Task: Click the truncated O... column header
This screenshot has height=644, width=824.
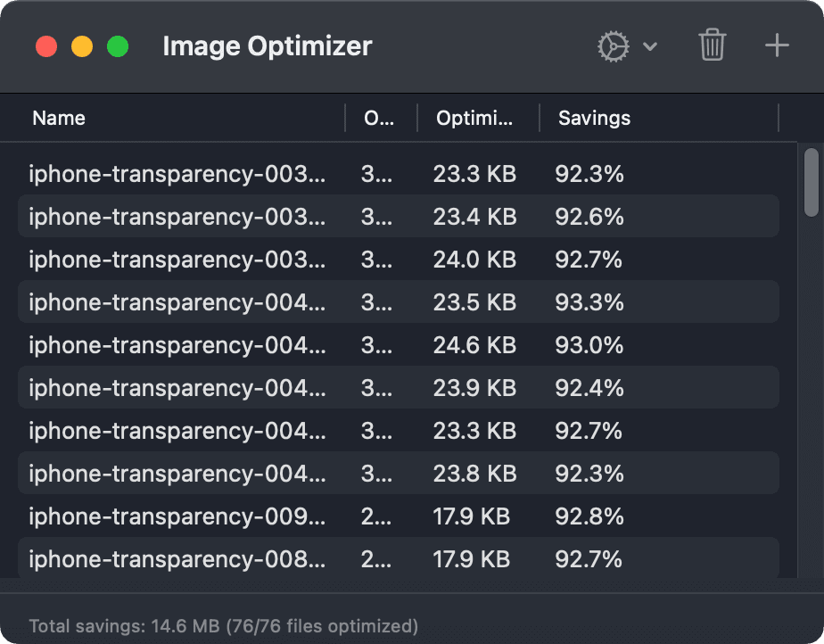Action: coord(379,118)
